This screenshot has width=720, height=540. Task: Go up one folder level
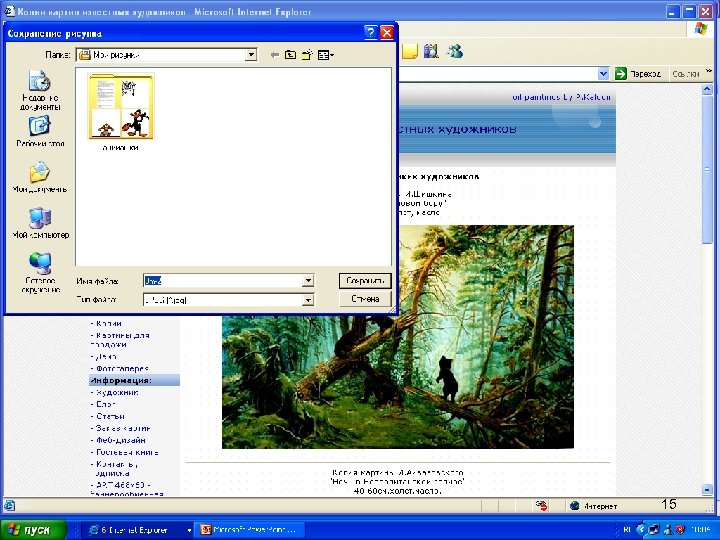(x=290, y=55)
